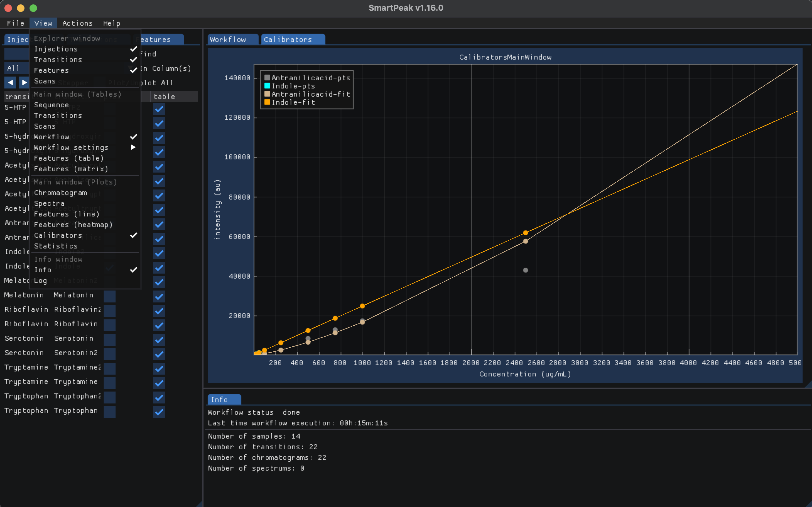Open Features (heatmap) plot
Image resolution: width=812 pixels, height=507 pixels.
[x=84, y=225]
